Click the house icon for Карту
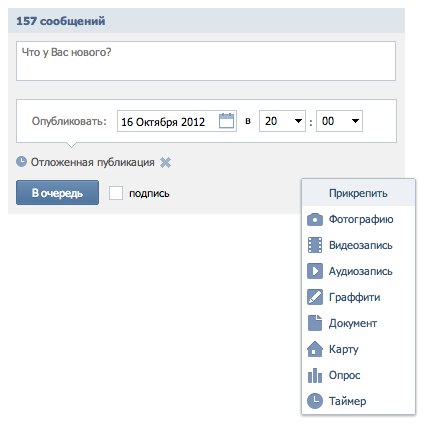Viewport: 423px width, 428px height. (x=315, y=349)
